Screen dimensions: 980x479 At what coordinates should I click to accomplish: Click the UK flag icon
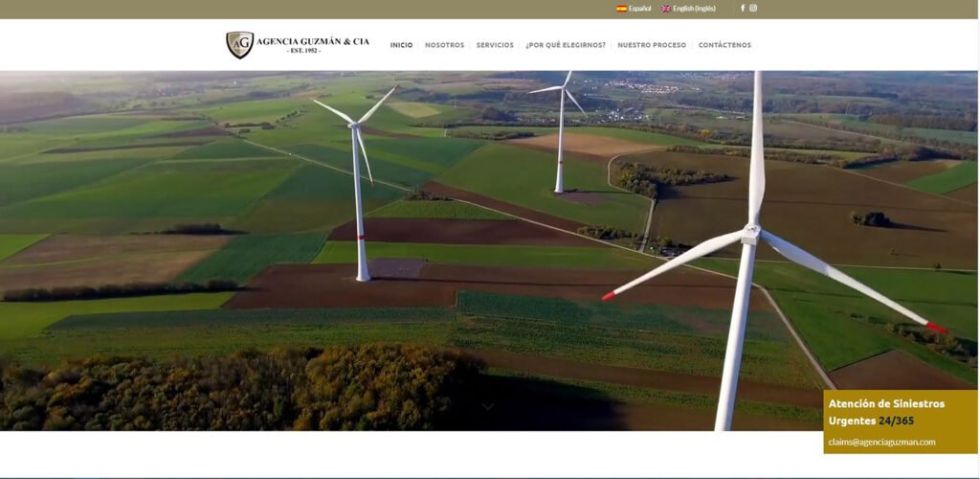pyautogui.click(x=666, y=9)
